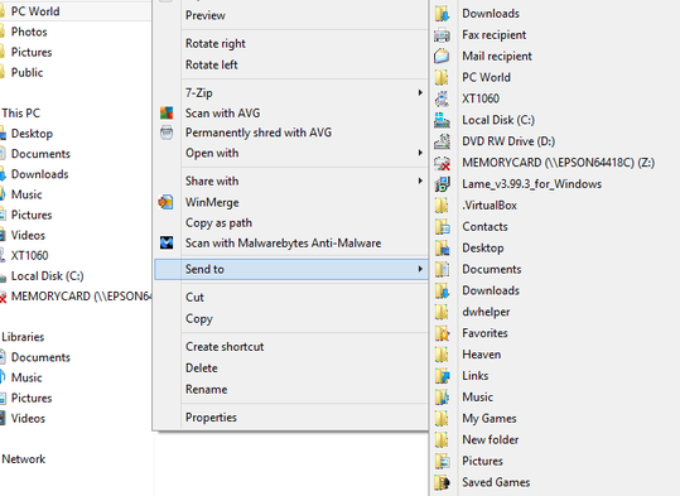
Task: Send to topmost Downloads entry
Action: (x=490, y=13)
